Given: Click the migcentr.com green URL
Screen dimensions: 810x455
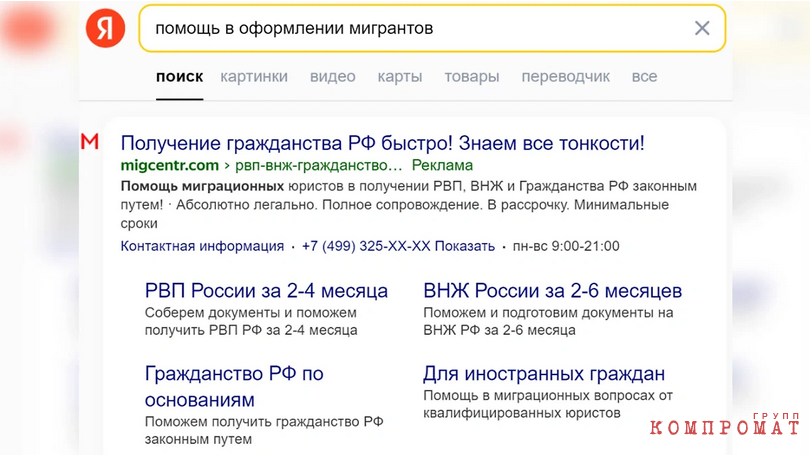Looking at the screenshot, I should 169,165.
